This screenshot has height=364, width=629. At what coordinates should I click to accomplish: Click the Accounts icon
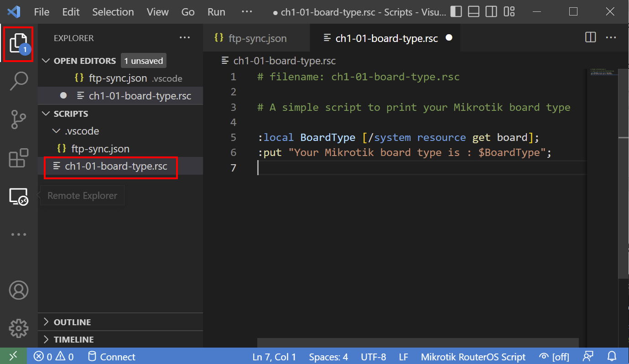19,290
